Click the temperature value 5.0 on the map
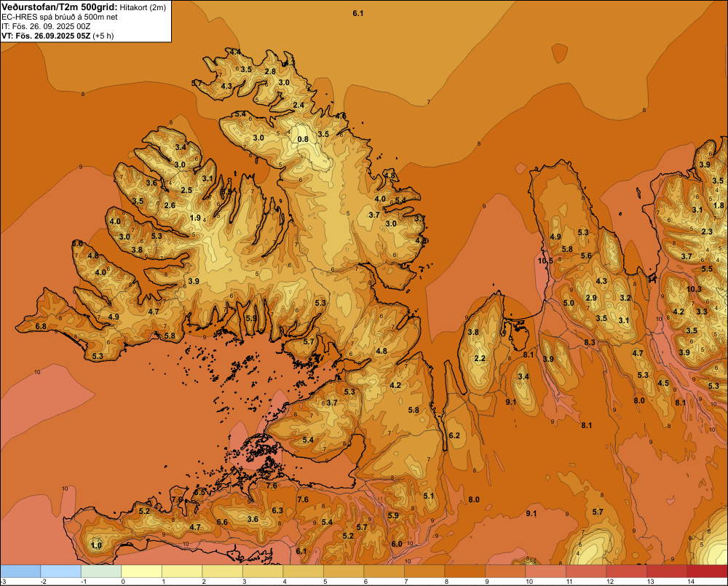This screenshot has height=586, width=728. [x=569, y=304]
